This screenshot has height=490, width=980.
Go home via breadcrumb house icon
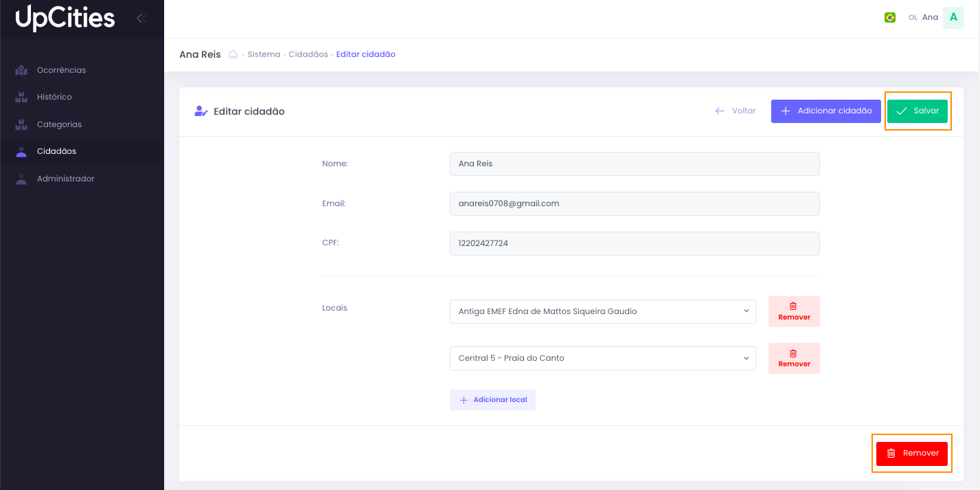(x=233, y=54)
